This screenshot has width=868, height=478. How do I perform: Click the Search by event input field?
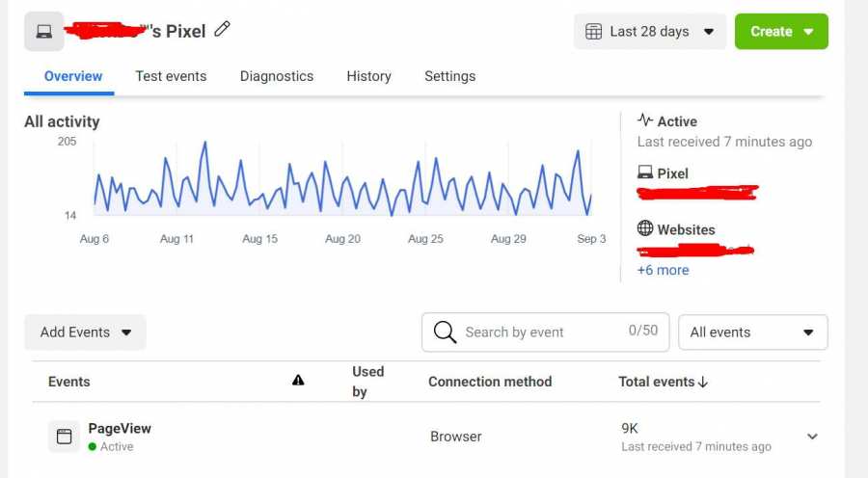[x=540, y=332]
